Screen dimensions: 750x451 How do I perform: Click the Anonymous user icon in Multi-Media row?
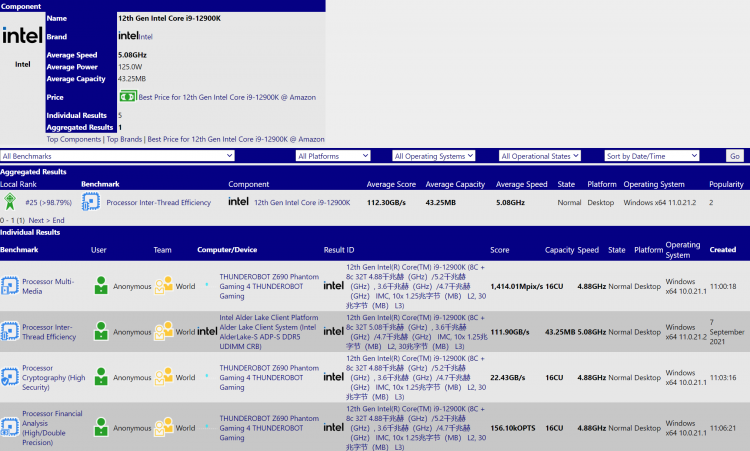click(x=100, y=285)
